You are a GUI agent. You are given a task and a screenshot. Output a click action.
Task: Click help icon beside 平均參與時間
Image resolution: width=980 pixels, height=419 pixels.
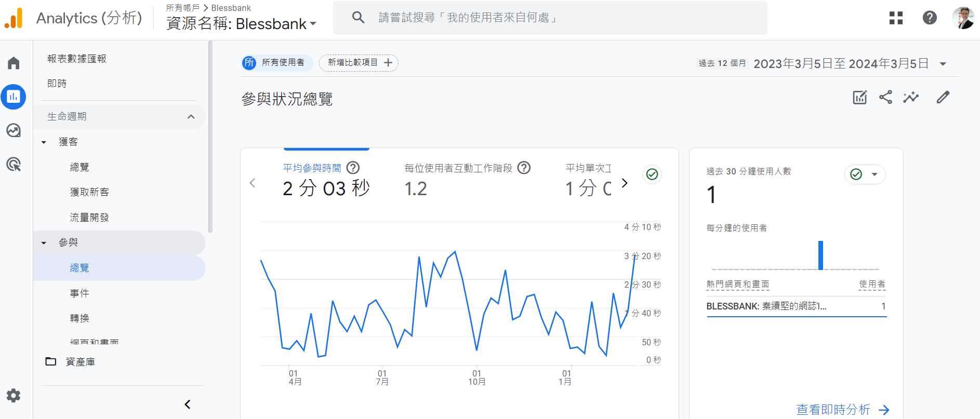click(353, 168)
